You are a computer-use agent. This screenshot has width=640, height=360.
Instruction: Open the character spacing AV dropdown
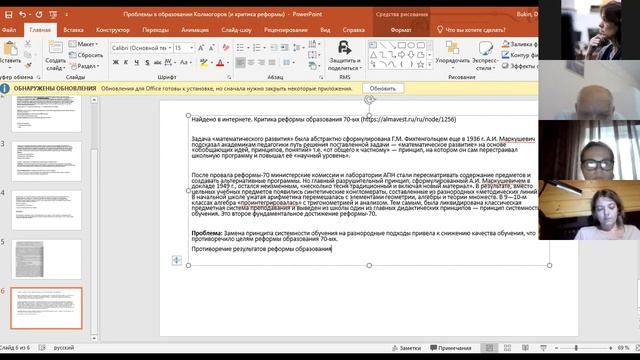pos(170,62)
